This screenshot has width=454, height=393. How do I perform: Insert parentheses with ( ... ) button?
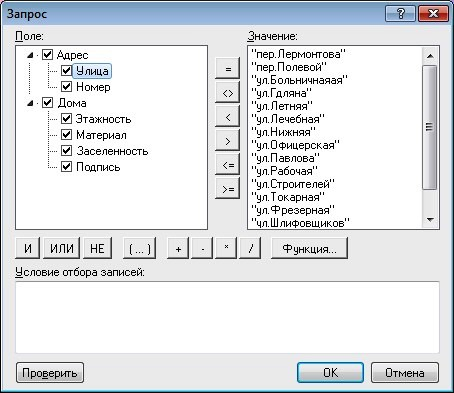[x=140, y=248]
